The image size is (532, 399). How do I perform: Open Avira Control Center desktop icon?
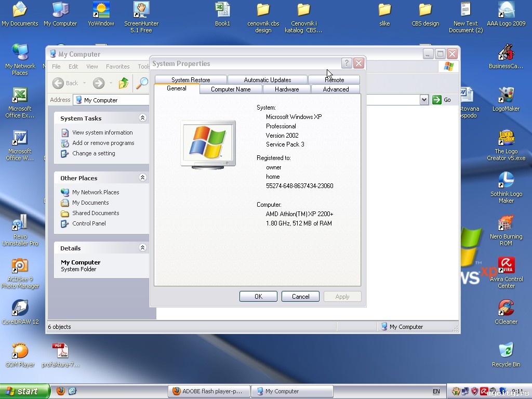click(x=506, y=266)
